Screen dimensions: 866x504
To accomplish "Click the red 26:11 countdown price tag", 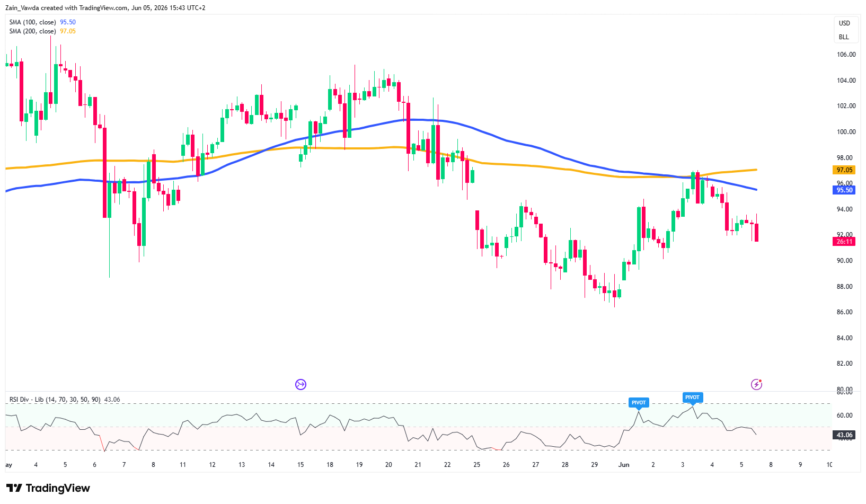I will pyautogui.click(x=844, y=242).
